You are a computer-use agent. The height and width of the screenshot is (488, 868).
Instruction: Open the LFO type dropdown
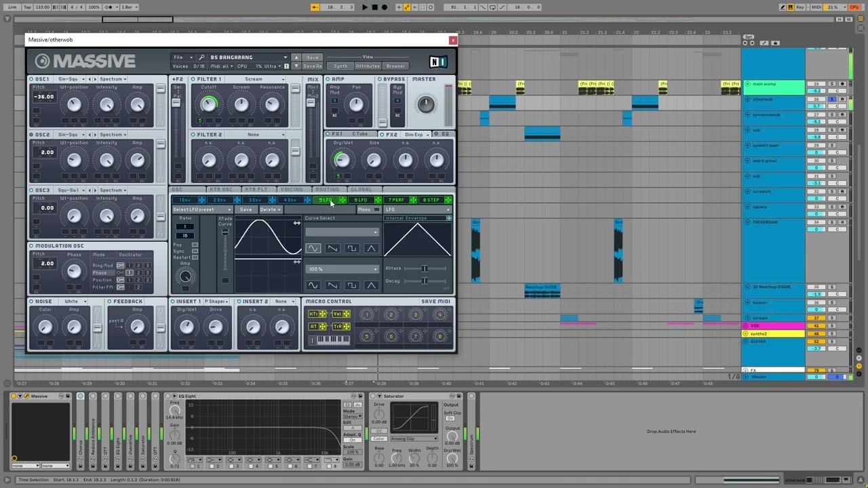(418, 209)
